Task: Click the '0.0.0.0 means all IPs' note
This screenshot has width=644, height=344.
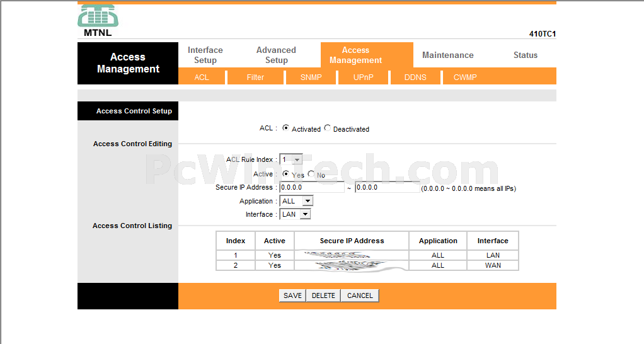Action: pos(469,189)
